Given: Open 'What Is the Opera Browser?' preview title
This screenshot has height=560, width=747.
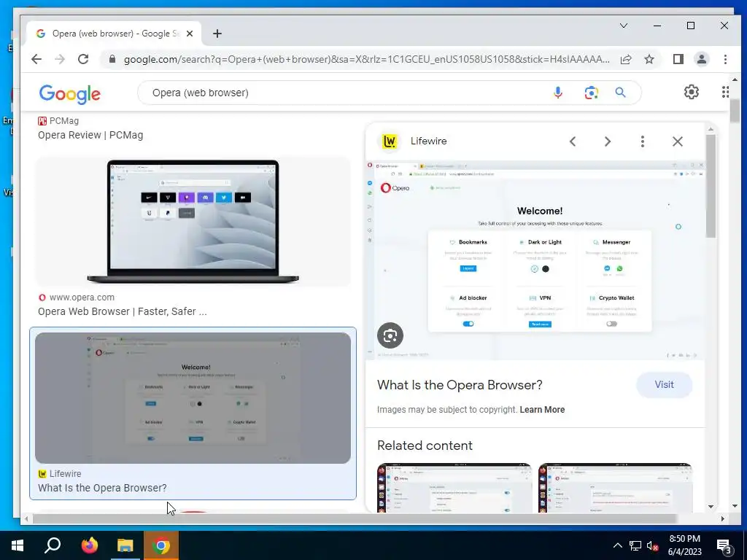Looking at the screenshot, I should [x=460, y=385].
